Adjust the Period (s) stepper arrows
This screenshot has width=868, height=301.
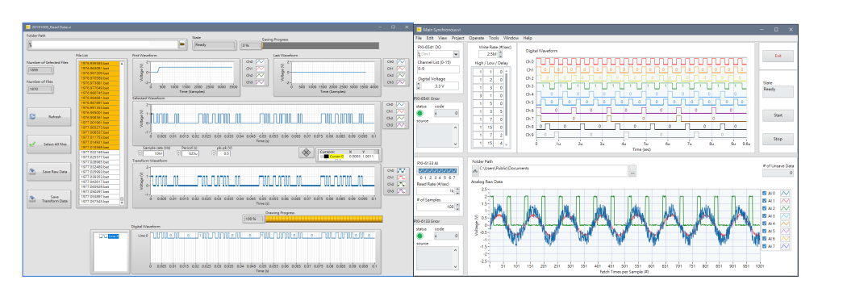click(179, 153)
